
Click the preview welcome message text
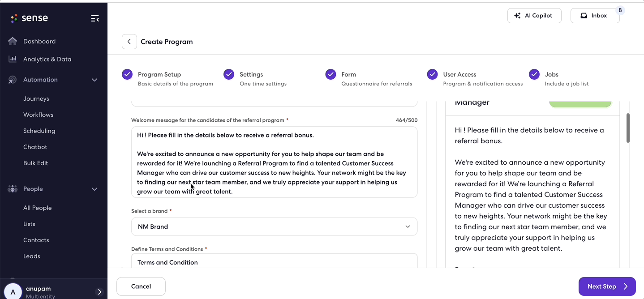point(531,189)
